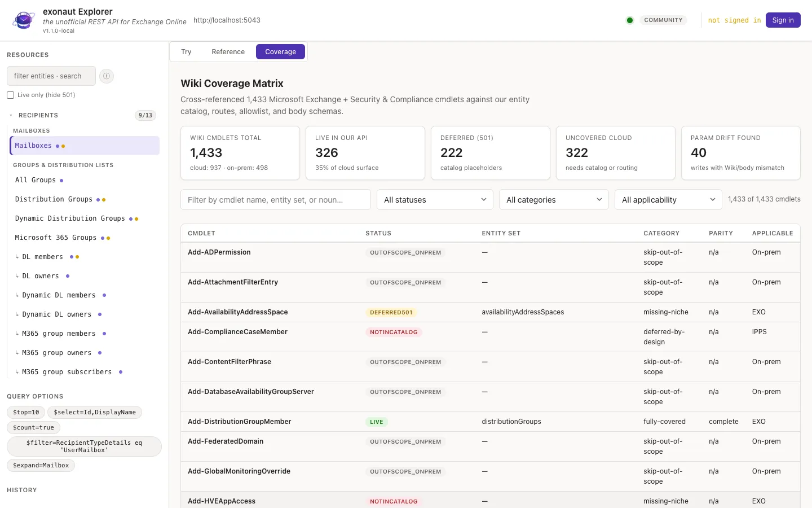This screenshot has width=812, height=508.
Task: Open the All categories dropdown
Action: click(554, 200)
